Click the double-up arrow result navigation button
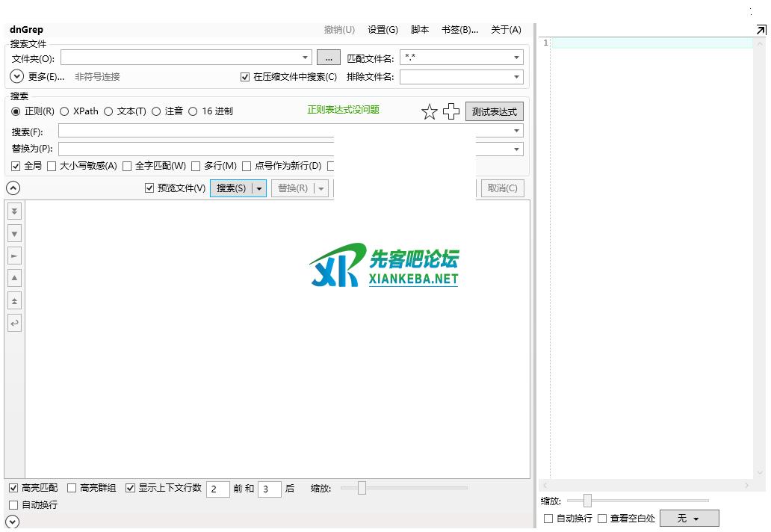 pyautogui.click(x=14, y=301)
